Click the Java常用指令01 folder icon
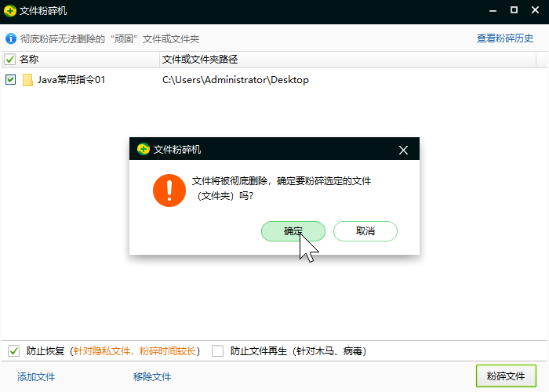 (27, 80)
